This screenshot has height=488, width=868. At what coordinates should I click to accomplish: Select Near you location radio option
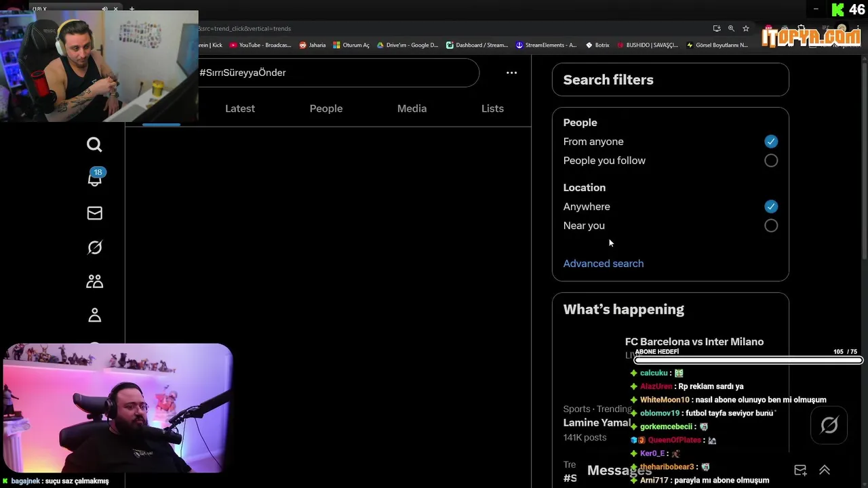[771, 226]
